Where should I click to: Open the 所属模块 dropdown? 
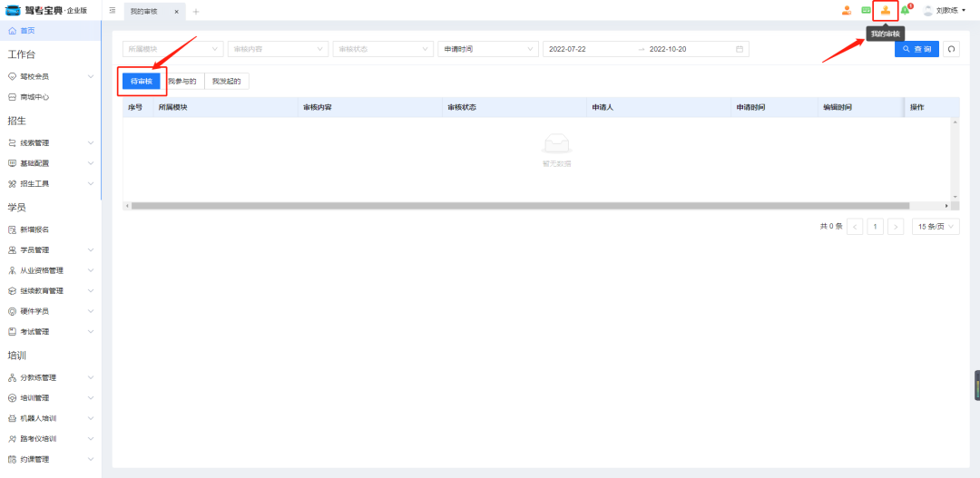172,49
